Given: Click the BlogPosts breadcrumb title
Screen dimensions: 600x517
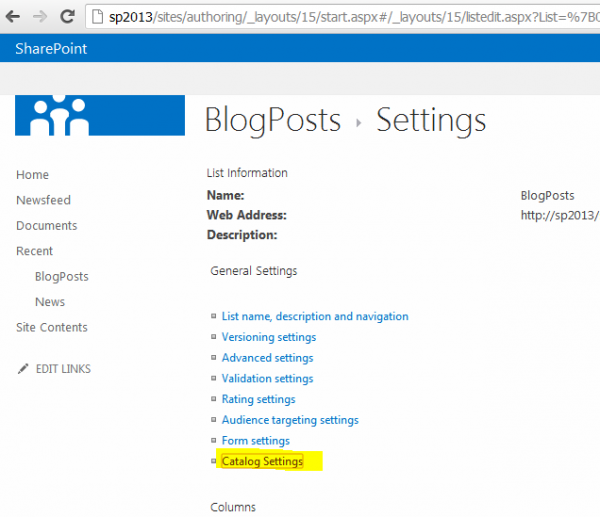Looking at the screenshot, I should [272, 121].
